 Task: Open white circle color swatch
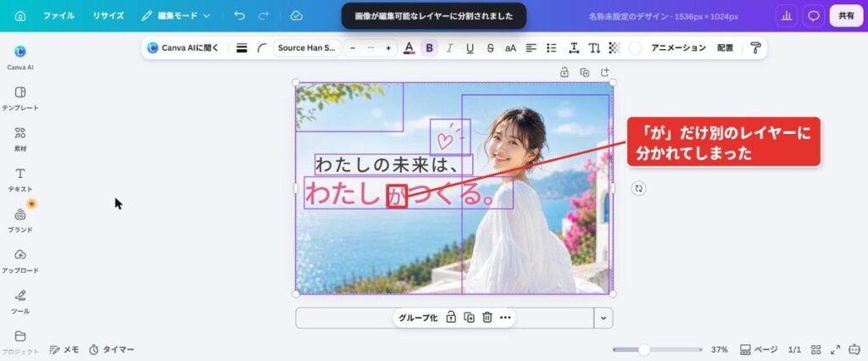pos(635,48)
